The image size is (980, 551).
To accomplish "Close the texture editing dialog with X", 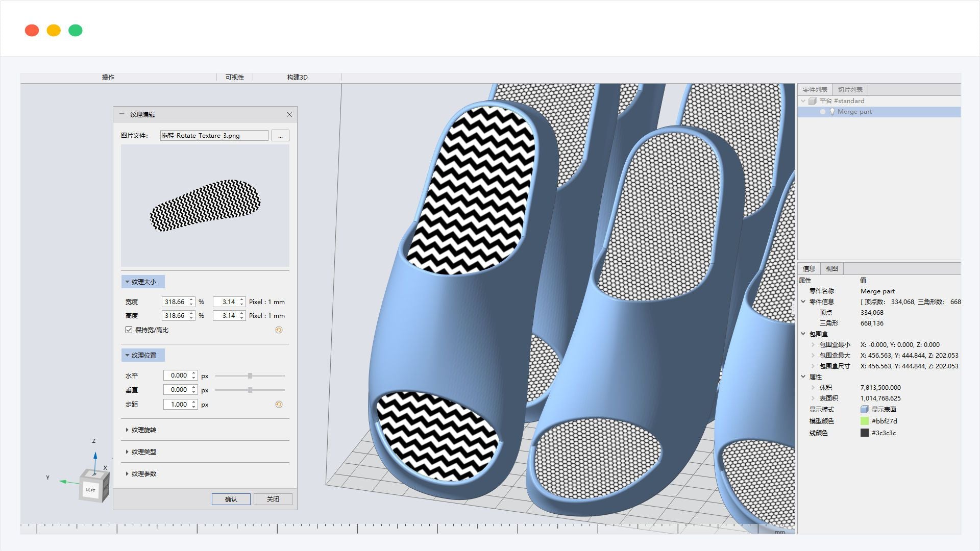I will (x=289, y=114).
